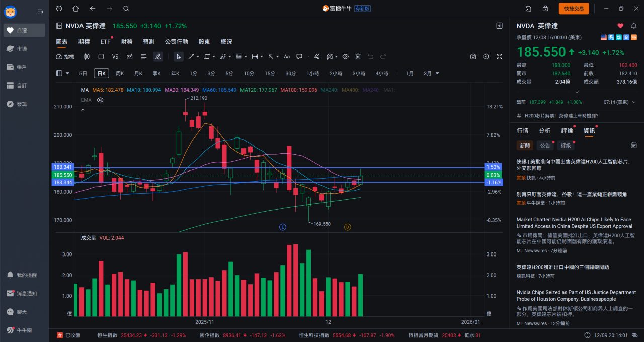Toggle the list lines icon in toolbar
The height and width of the screenshot is (342, 644).
144,57
